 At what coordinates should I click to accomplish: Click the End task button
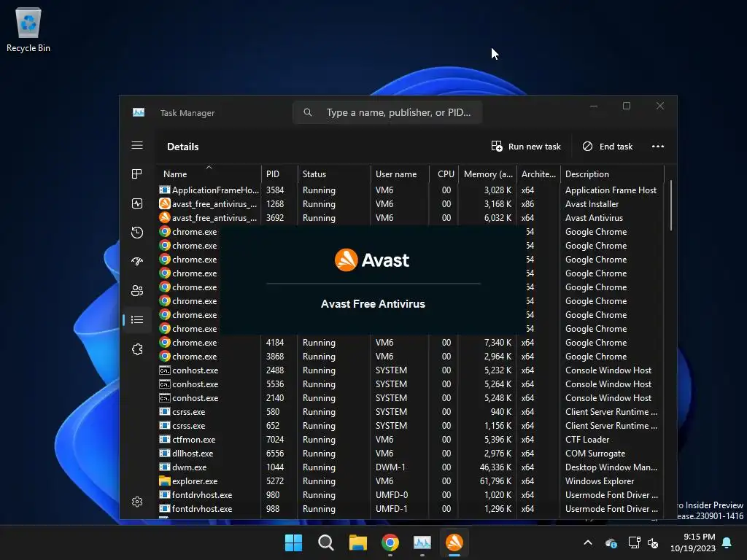pos(608,146)
